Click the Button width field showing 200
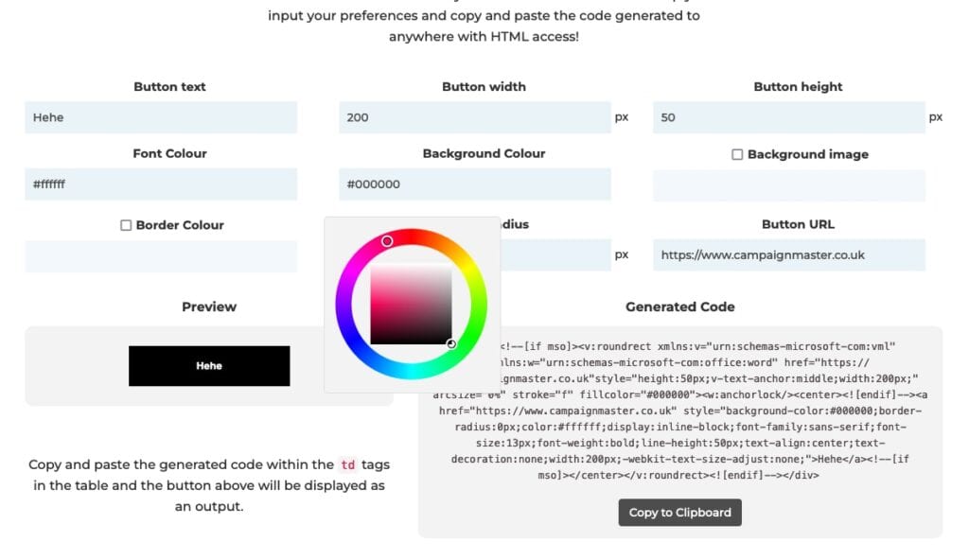Viewport: 969px width, 560px height. 475,117
